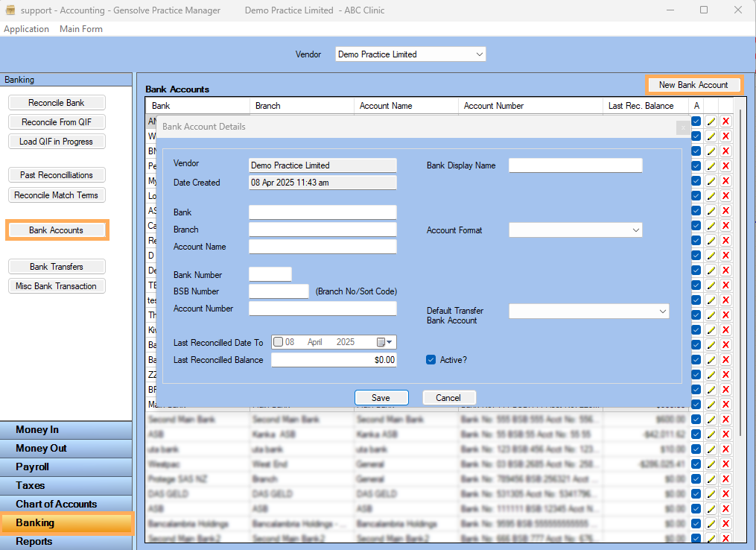
Task: Toggle active checkbox for uta bank row
Action: click(x=696, y=449)
